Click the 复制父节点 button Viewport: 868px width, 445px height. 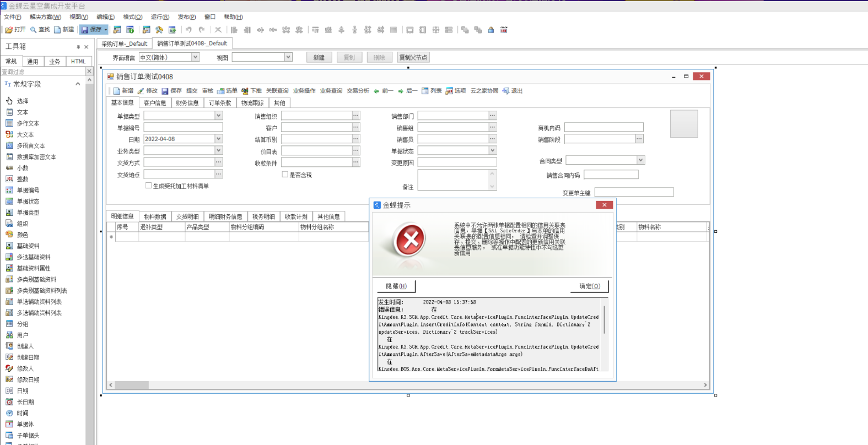coord(413,57)
